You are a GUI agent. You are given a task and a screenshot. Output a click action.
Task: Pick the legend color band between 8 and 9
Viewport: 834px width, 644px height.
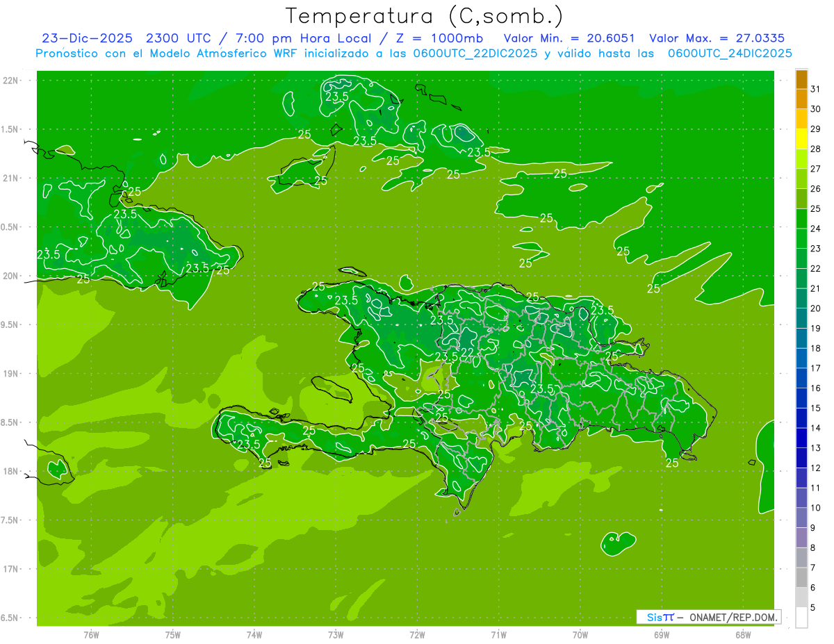pos(801,538)
